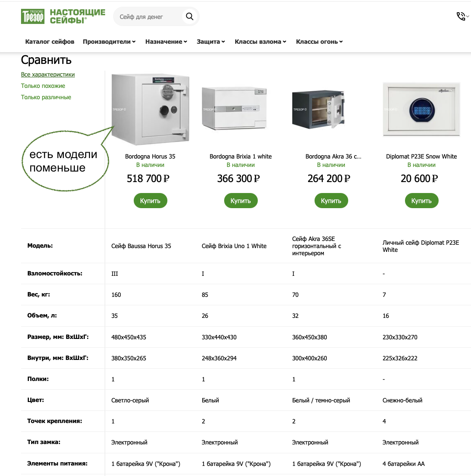Click the size value 230x330x270
The image size is (471, 476).
(x=400, y=337)
